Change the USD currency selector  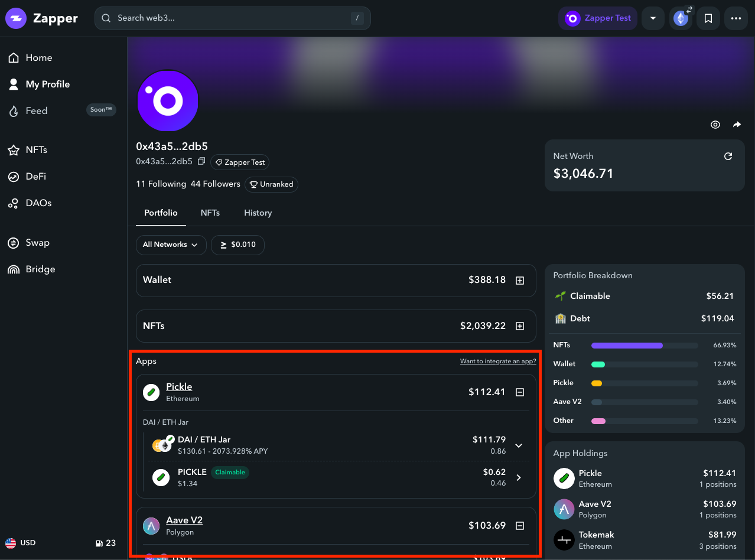coord(21,543)
